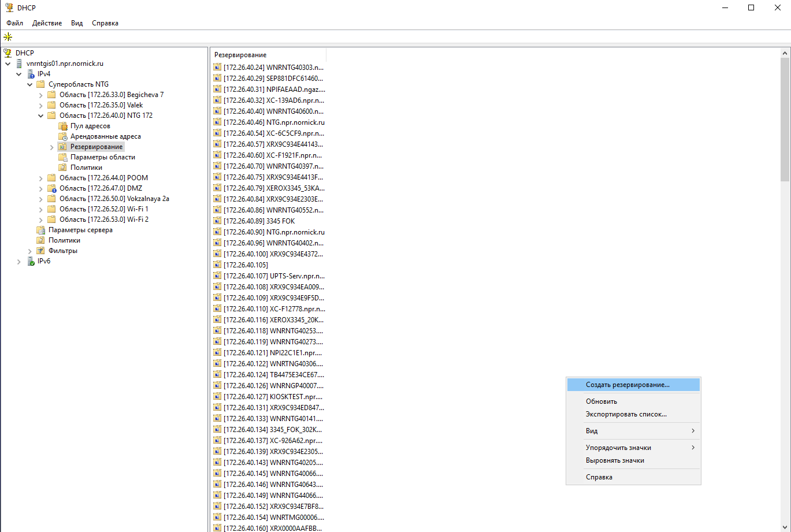Click the vnrntgis01 server icon
The width and height of the screenshot is (791, 532).
19,64
